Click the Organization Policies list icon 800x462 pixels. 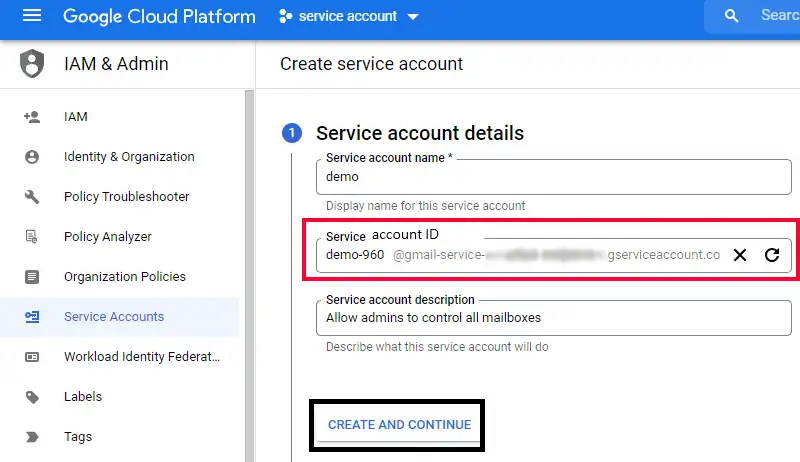pyautogui.click(x=32, y=277)
